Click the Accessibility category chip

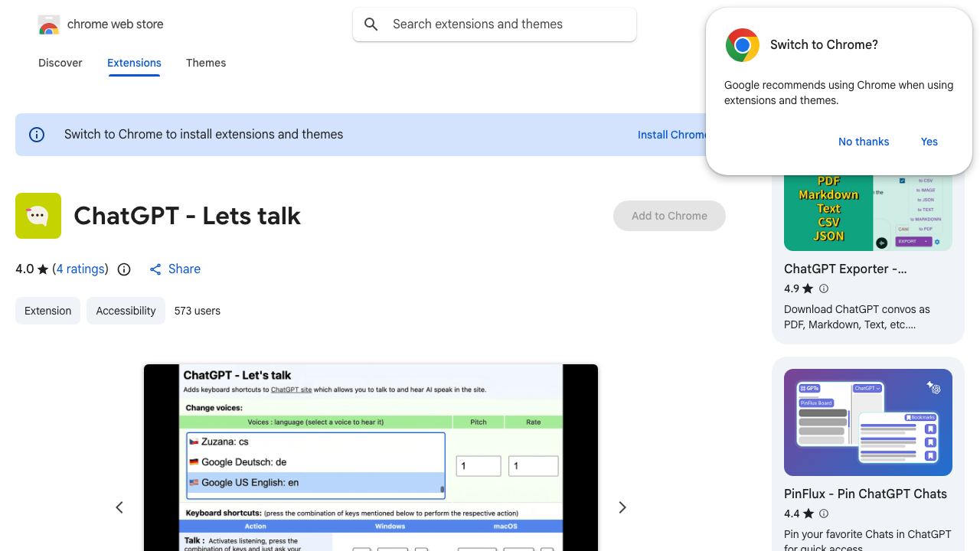[126, 311]
